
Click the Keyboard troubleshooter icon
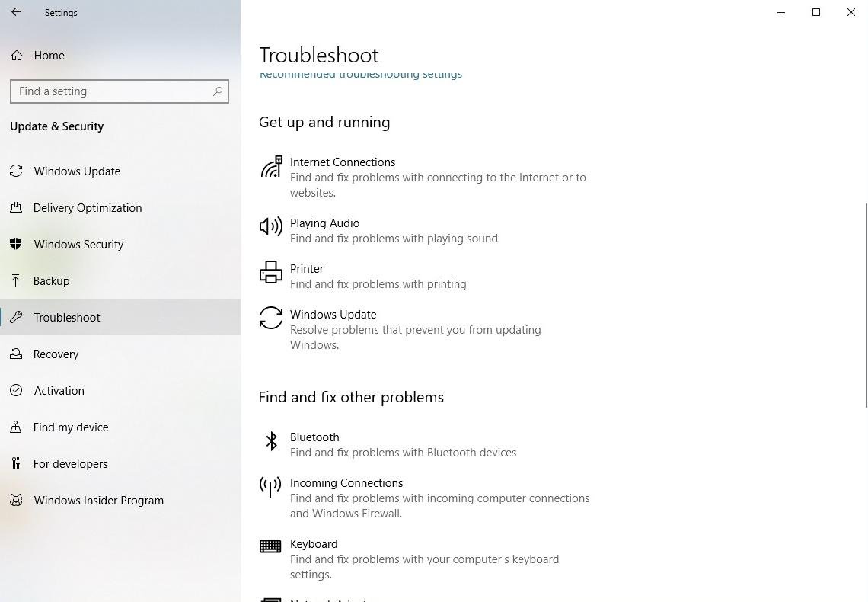pos(271,546)
